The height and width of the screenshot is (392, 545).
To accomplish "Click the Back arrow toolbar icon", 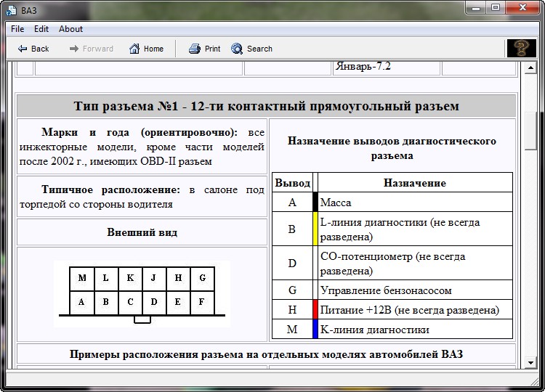I will [23, 49].
